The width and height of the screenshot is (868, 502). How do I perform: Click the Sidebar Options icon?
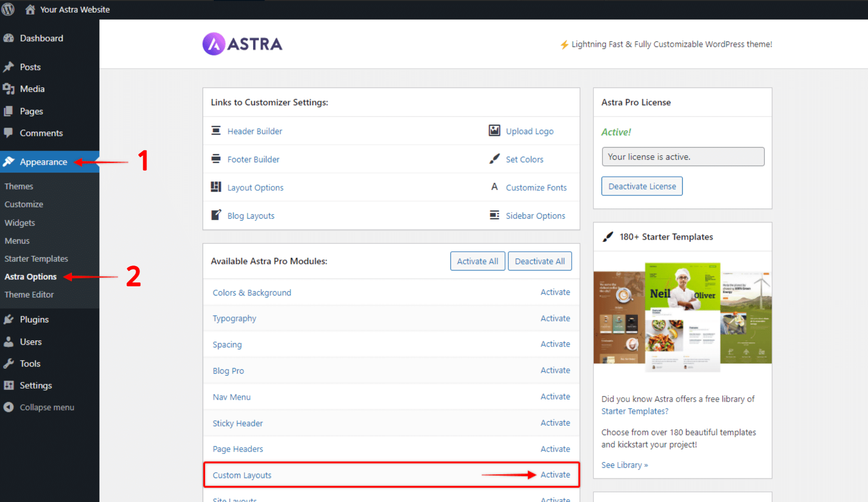point(494,215)
